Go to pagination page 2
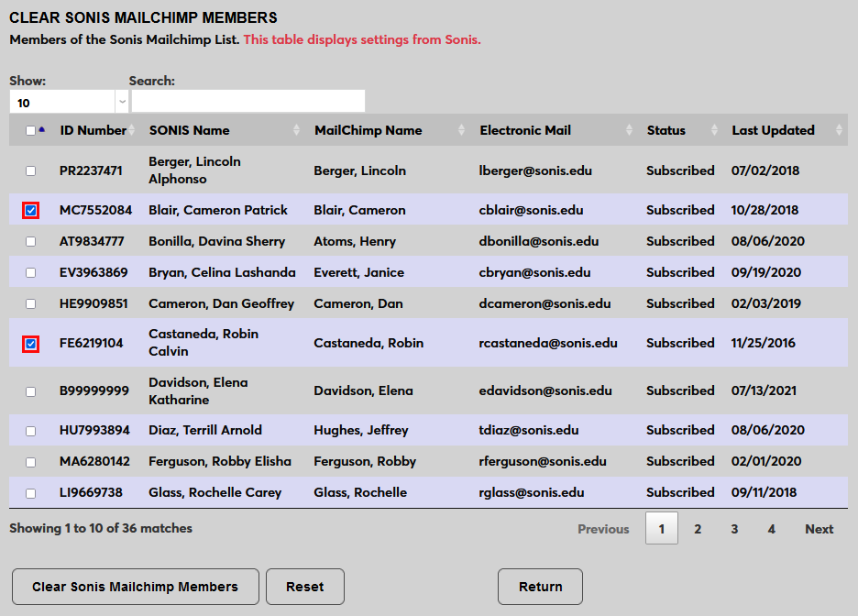The image size is (858, 616). tap(698, 529)
